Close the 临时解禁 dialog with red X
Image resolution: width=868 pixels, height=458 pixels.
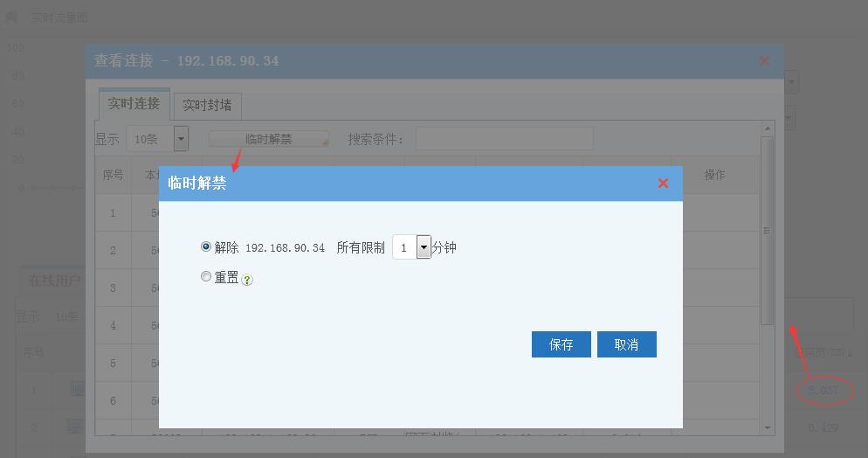pos(663,183)
